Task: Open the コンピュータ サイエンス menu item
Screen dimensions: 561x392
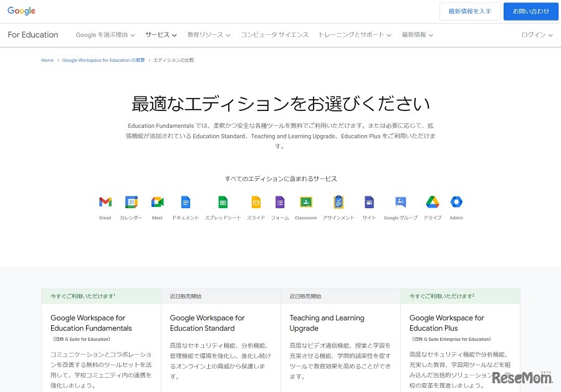Action: click(274, 35)
